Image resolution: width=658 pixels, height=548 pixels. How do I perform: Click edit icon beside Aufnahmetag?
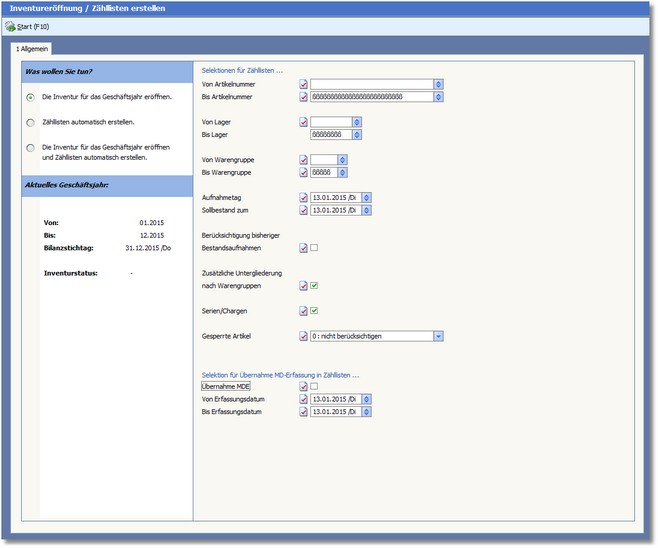(303, 197)
